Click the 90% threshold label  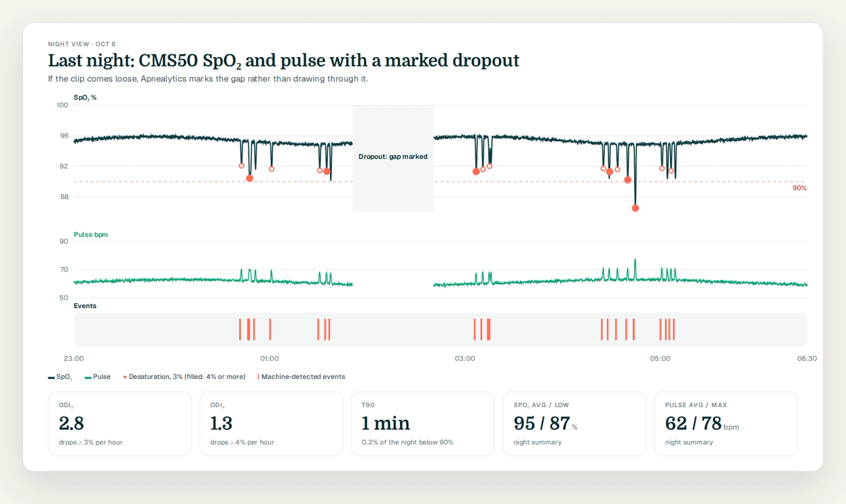799,188
